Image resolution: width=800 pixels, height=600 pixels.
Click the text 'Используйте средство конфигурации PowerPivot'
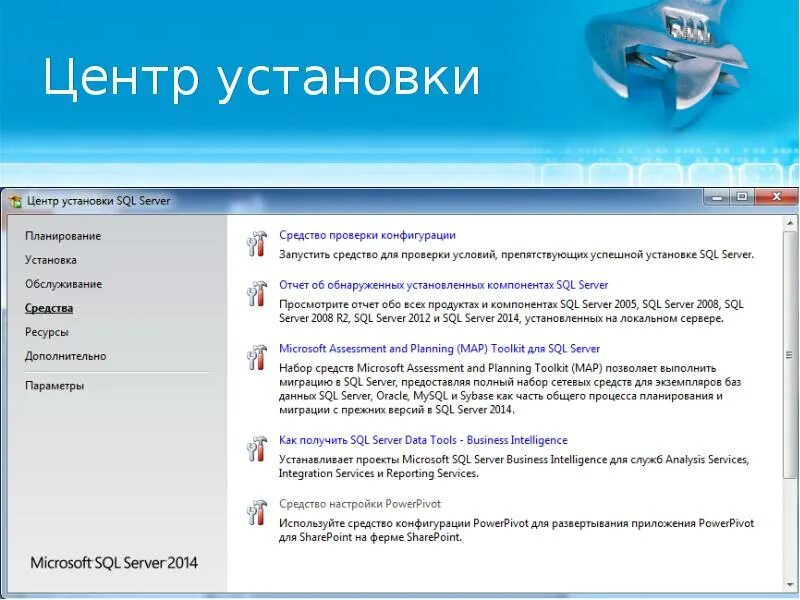click(x=516, y=530)
